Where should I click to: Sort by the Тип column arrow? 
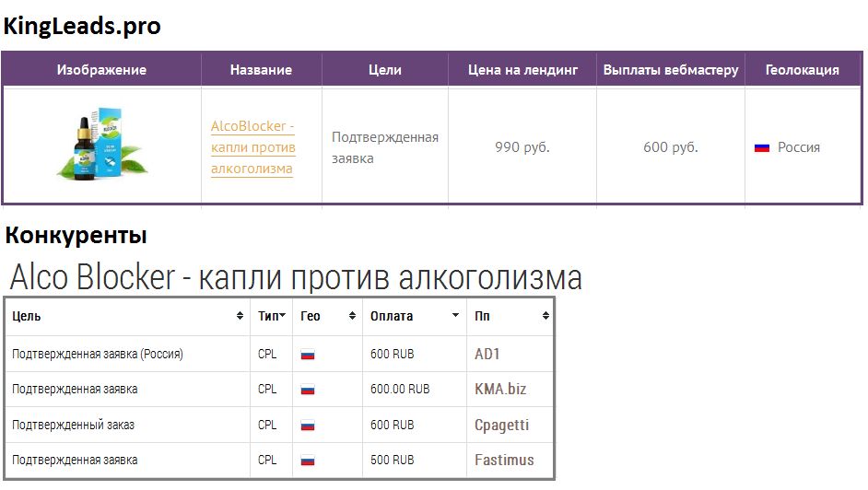282,315
